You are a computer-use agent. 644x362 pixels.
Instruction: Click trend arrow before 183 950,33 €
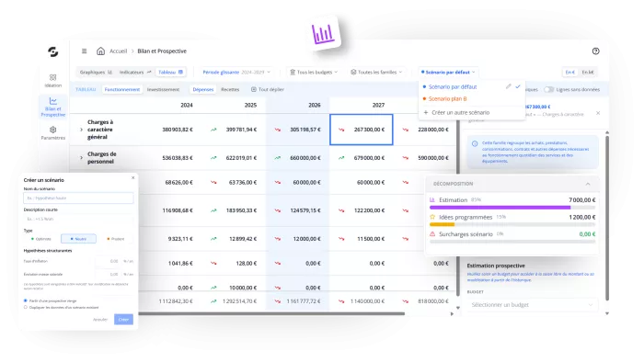(x=213, y=210)
